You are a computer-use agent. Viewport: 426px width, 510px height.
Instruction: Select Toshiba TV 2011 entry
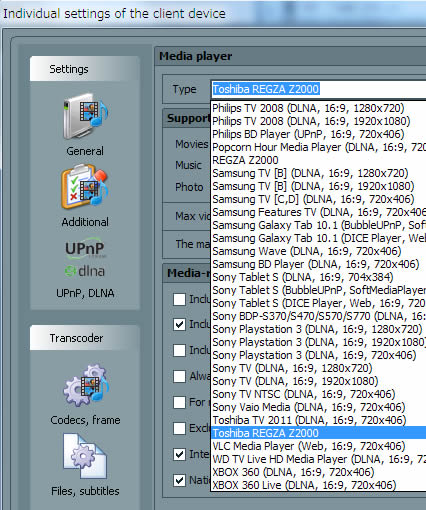click(319, 420)
